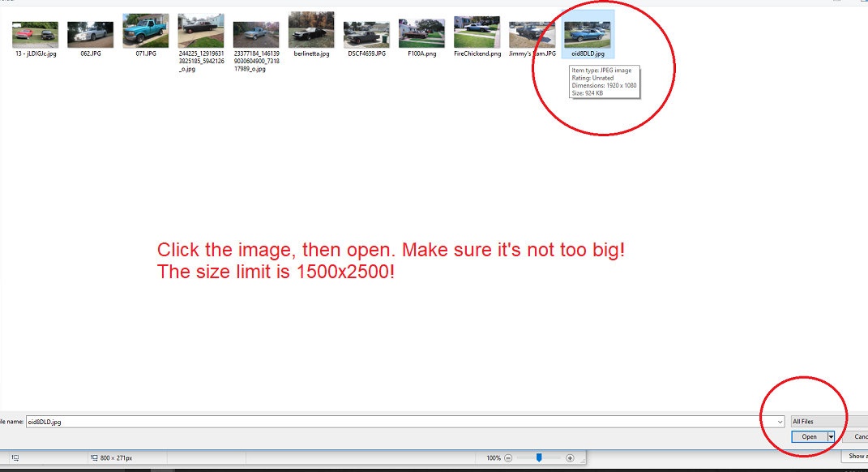Click the file name text field

[x=397, y=422]
